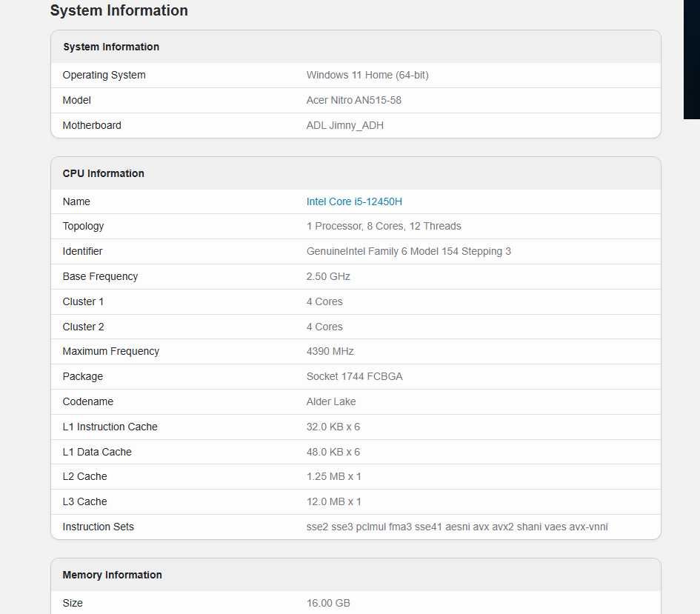Select the sse2 sse3 pclmul instruction sets value
The height and width of the screenshot is (614, 700).
457,527
